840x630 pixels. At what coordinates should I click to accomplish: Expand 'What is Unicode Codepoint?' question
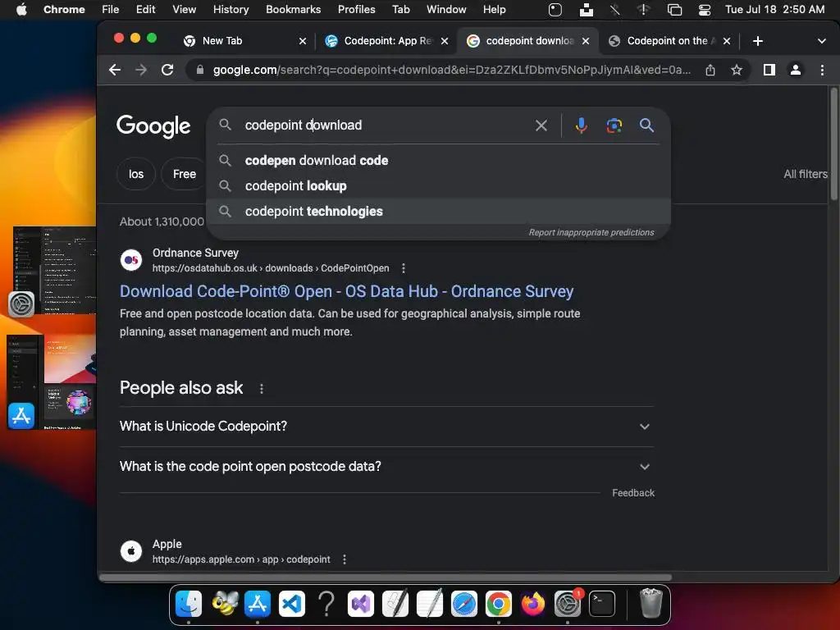[x=386, y=427]
